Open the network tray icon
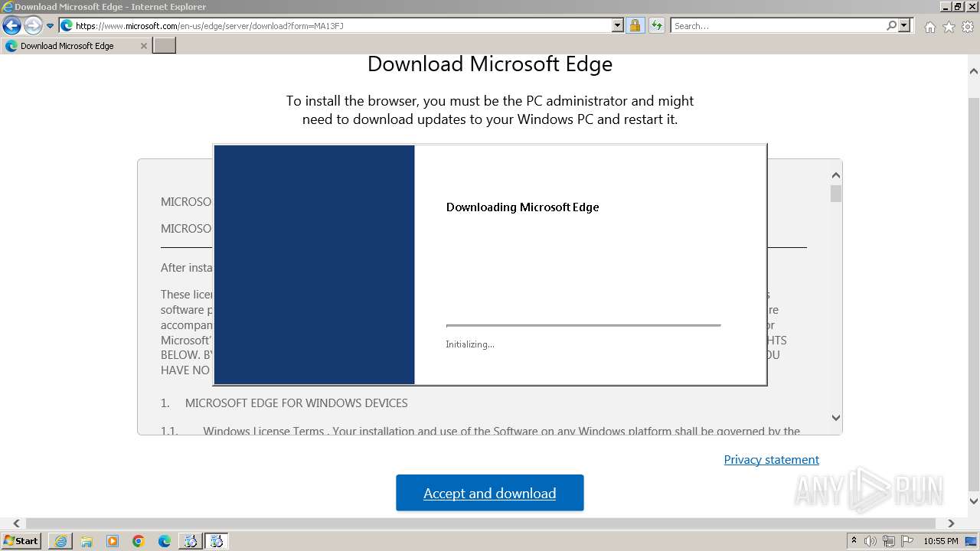This screenshot has height=551, width=980. click(889, 541)
